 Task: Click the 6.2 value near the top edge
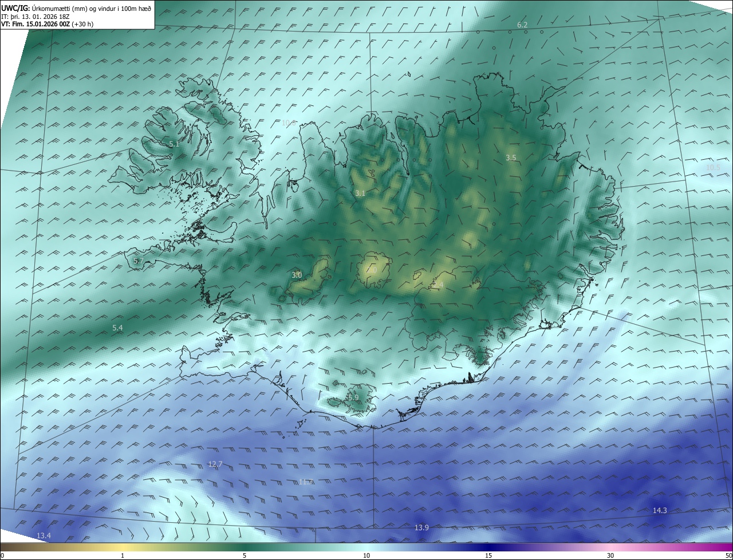522,25
